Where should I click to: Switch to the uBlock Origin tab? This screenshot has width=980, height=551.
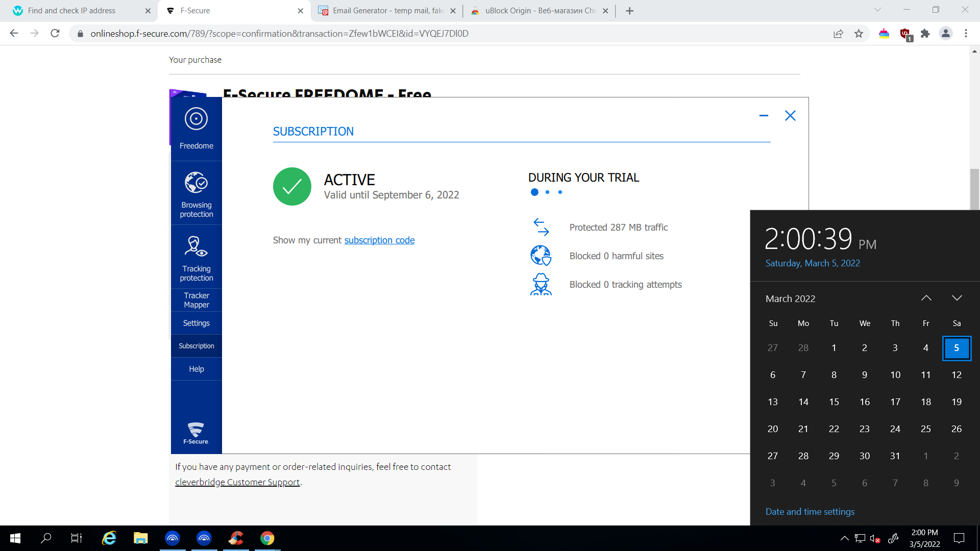click(540, 11)
